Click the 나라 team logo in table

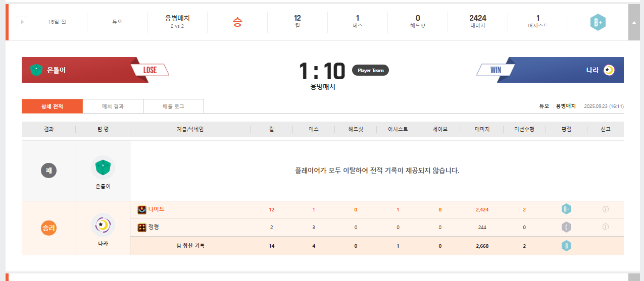click(x=103, y=224)
